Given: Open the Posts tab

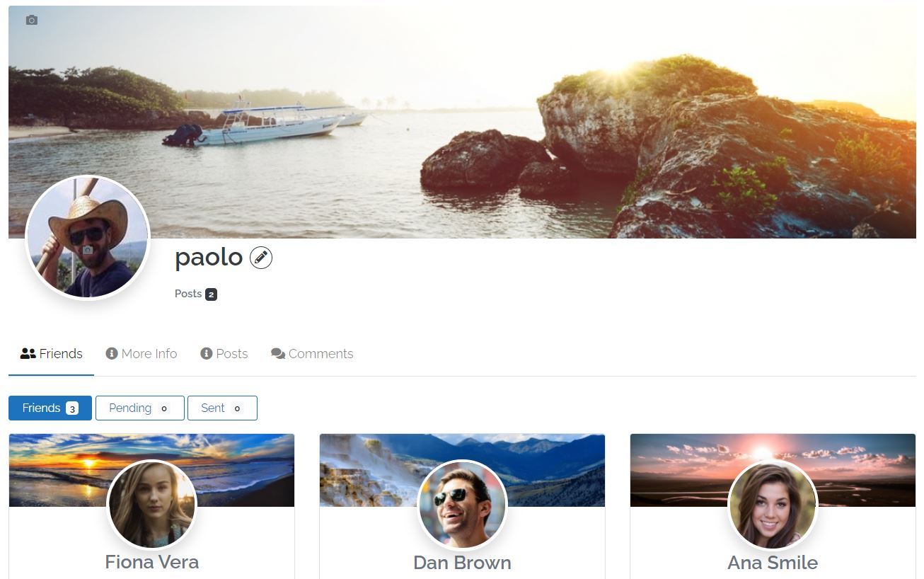Looking at the screenshot, I should point(224,353).
